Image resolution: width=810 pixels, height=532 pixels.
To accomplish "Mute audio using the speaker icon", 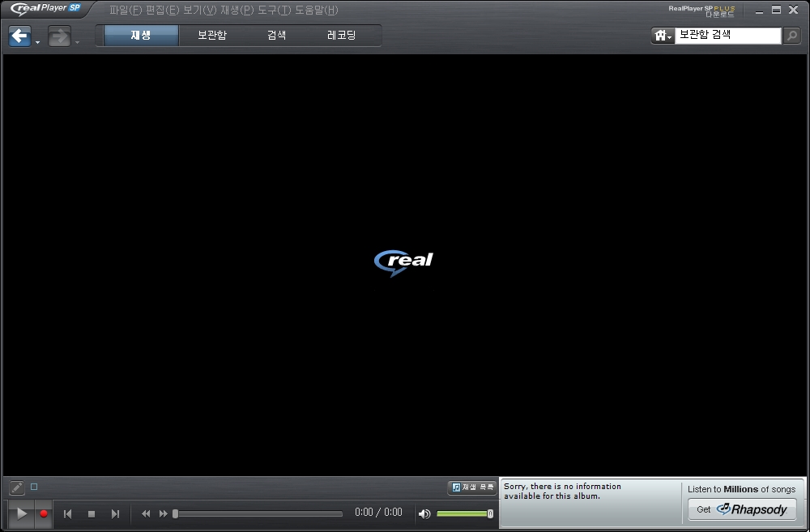I will tap(424, 514).
